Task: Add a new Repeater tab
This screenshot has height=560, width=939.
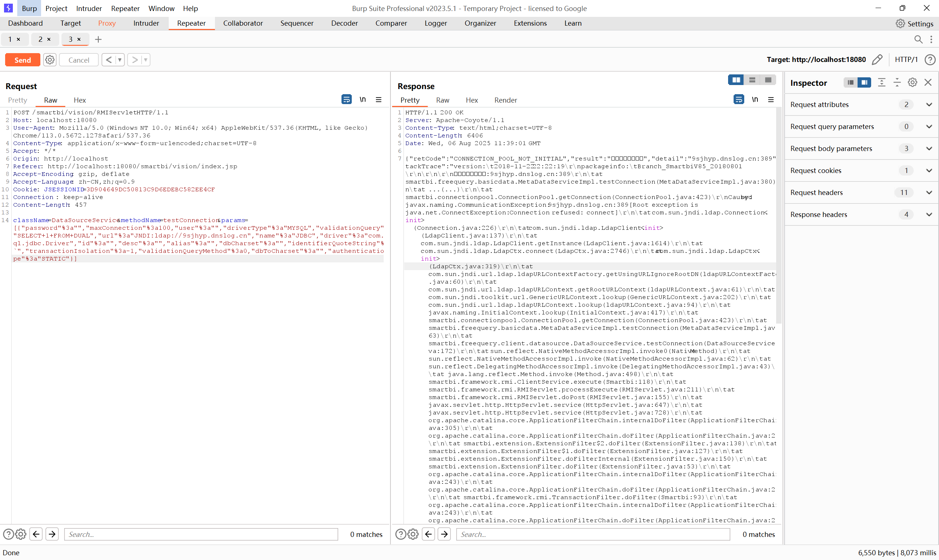Action: point(98,39)
